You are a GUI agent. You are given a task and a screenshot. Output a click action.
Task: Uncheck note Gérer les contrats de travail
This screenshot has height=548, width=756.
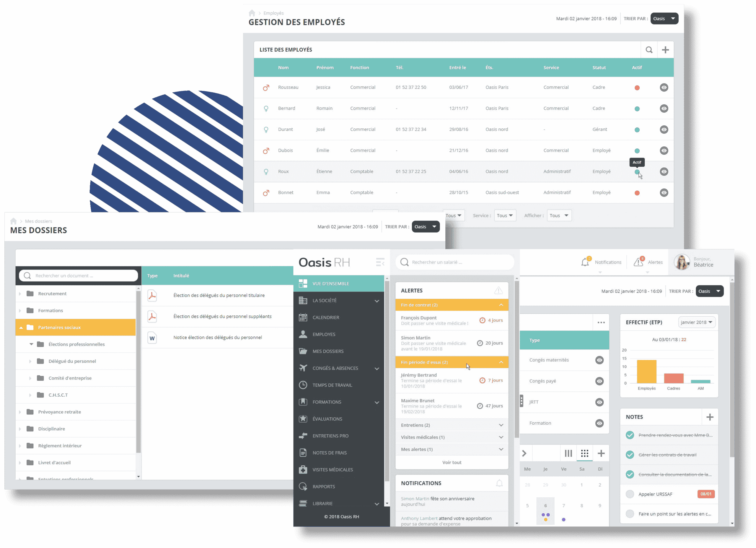coord(630,455)
